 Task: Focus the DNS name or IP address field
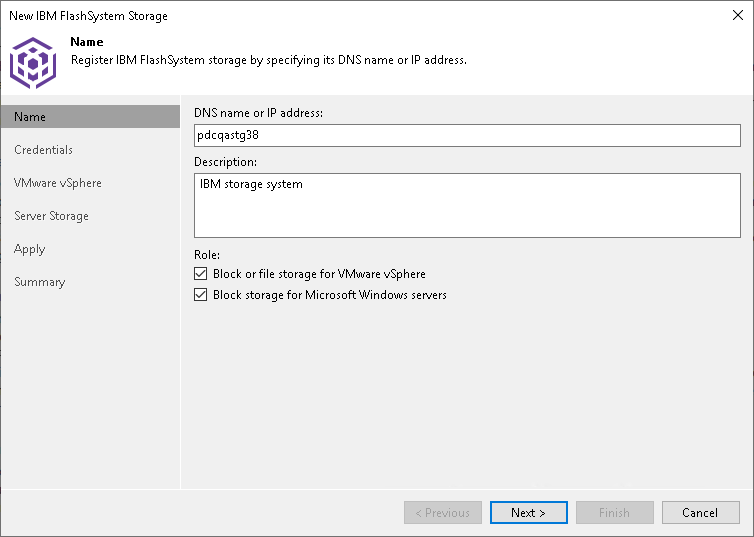pyautogui.click(x=467, y=135)
